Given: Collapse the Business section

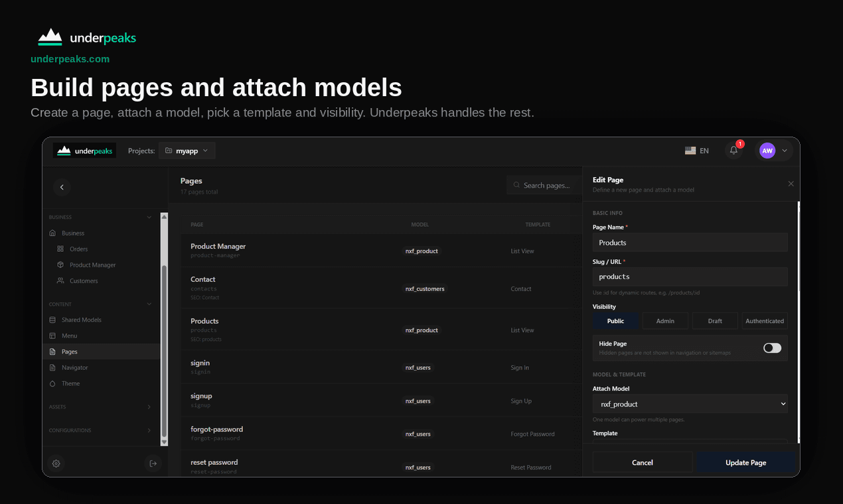Looking at the screenshot, I should click(149, 217).
